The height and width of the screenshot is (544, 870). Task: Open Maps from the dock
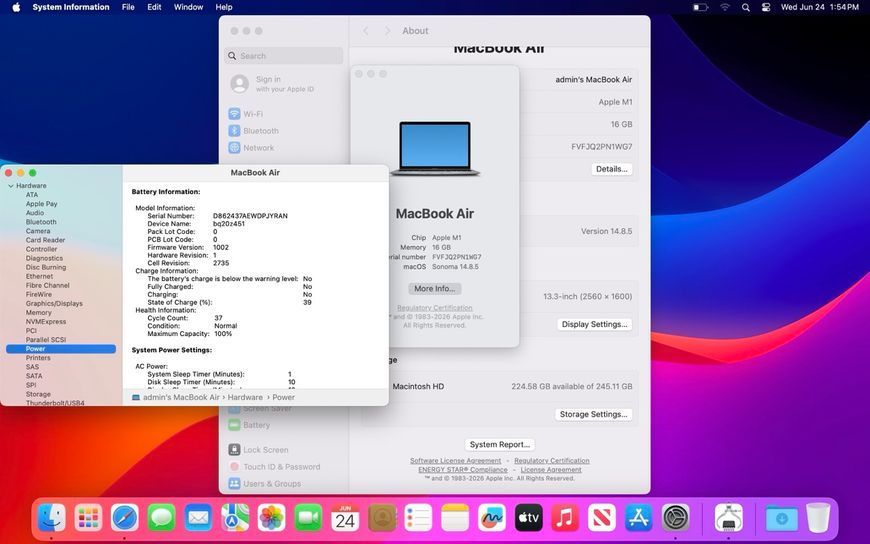(235, 518)
